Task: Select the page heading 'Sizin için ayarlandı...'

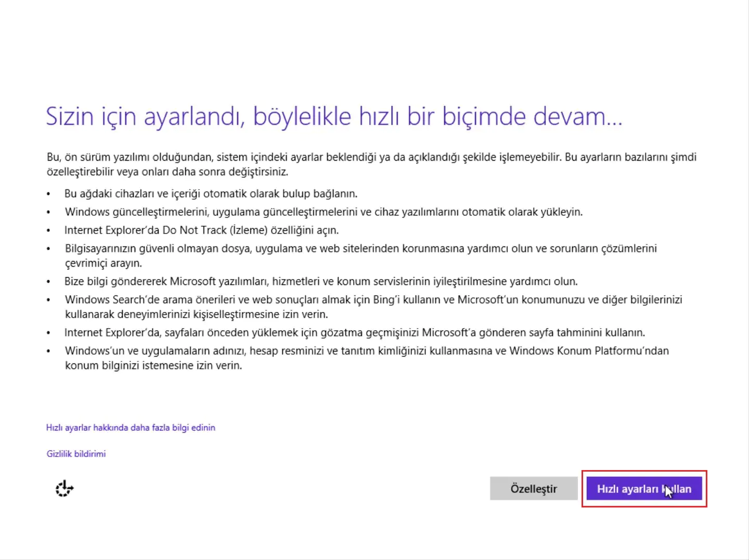Action: coord(334,116)
